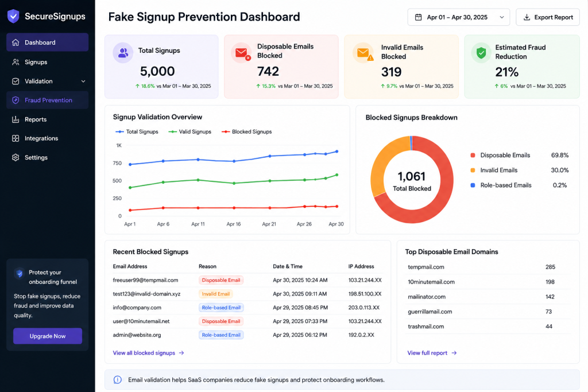Click the Invalid Emails orange legend swatch

point(473,170)
